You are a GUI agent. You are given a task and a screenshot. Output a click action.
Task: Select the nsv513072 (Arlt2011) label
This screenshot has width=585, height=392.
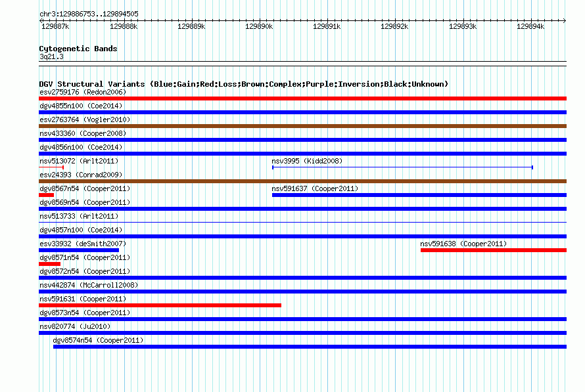tap(79, 161)
